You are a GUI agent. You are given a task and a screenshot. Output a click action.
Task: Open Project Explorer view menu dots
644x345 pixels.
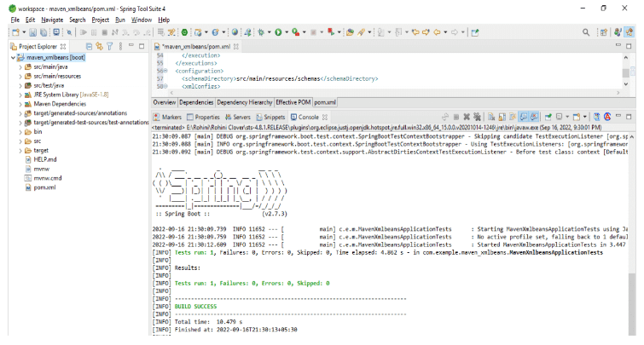pyautogui.click(x=120, y=46)
